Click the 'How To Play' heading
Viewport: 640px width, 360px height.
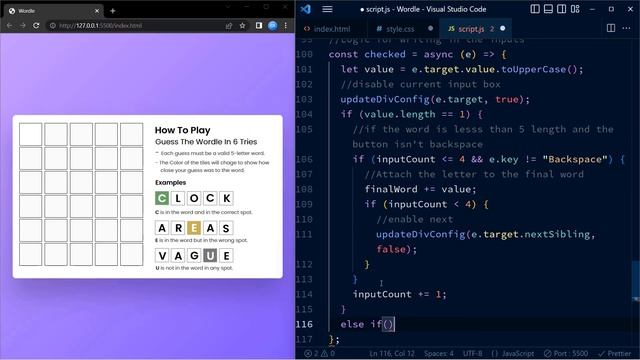(182, 130)
